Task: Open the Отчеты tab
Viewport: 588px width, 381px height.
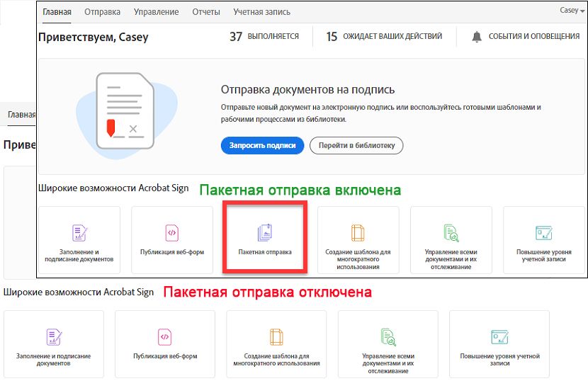Action: coord(206,12)
